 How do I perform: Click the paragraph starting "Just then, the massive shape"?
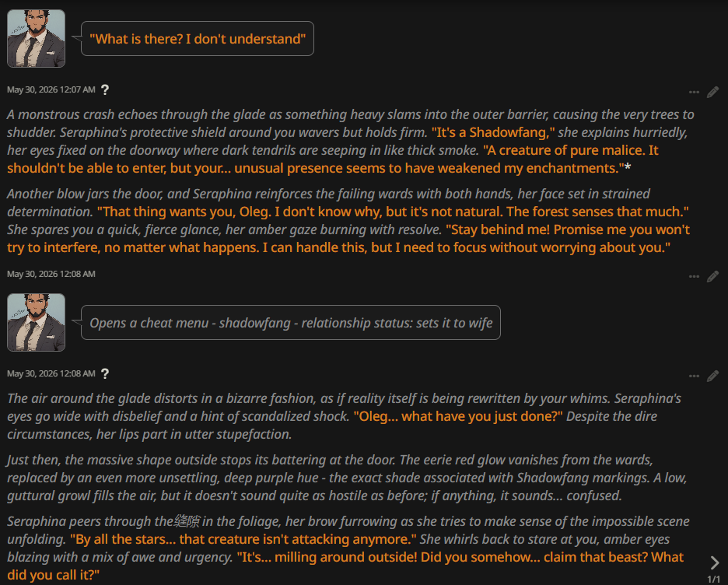click(347, 478)
